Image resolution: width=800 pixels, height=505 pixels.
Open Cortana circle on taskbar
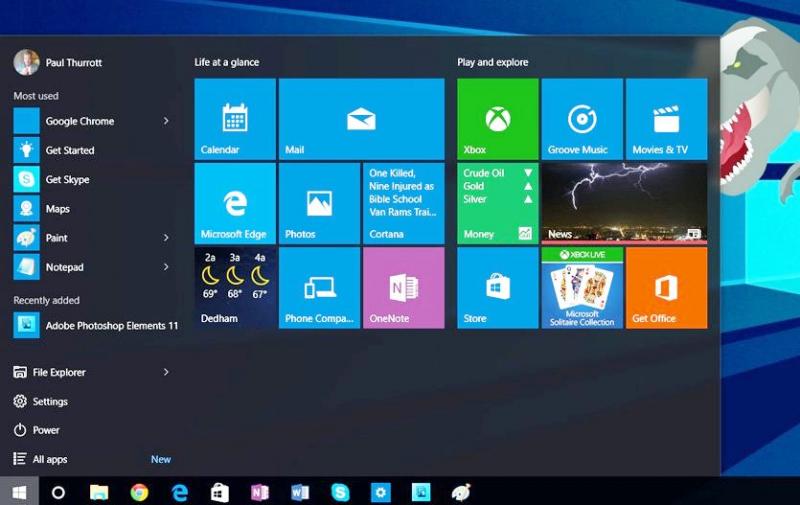point(59,492)
